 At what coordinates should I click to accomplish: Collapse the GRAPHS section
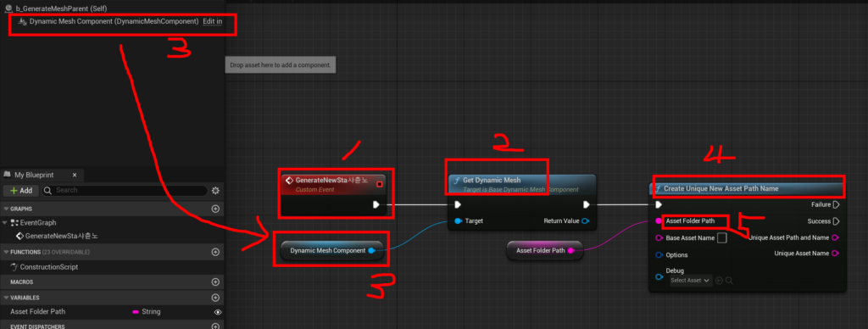[6, 209]
